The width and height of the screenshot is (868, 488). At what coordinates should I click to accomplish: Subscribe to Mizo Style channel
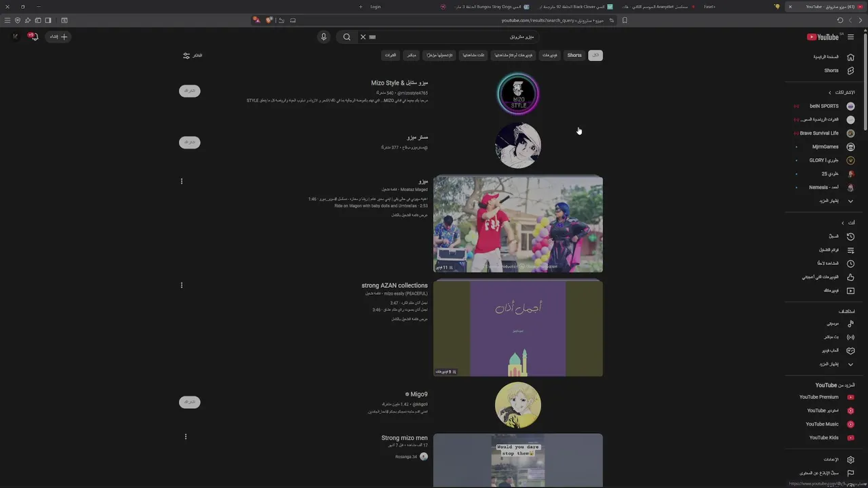point(189,91)
